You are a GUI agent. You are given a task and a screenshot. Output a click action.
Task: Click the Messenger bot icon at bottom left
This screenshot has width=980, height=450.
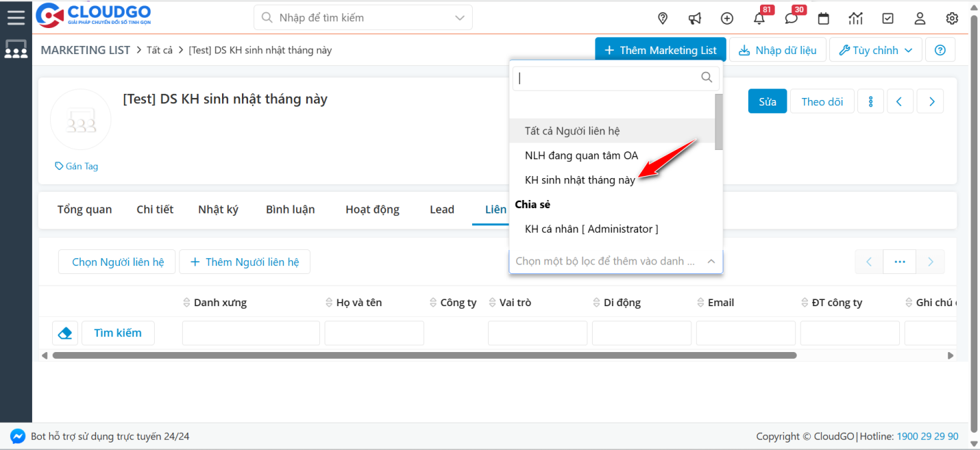(16, 436)
